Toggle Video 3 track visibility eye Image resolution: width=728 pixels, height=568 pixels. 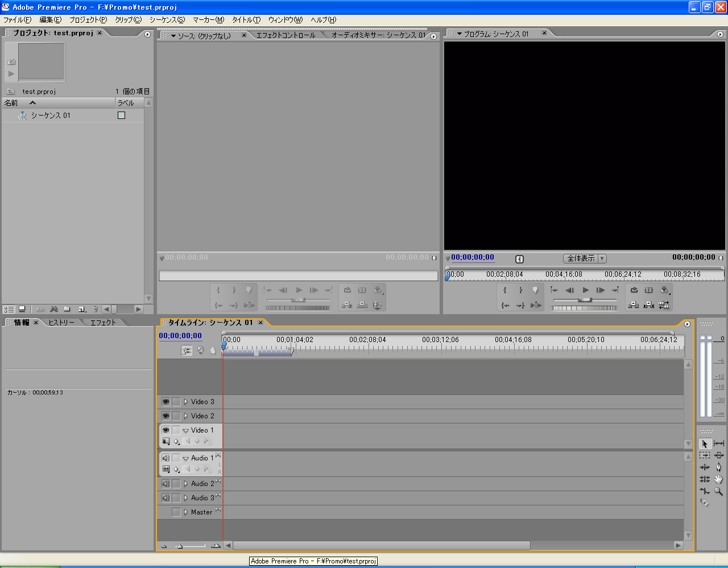[166, 402]
